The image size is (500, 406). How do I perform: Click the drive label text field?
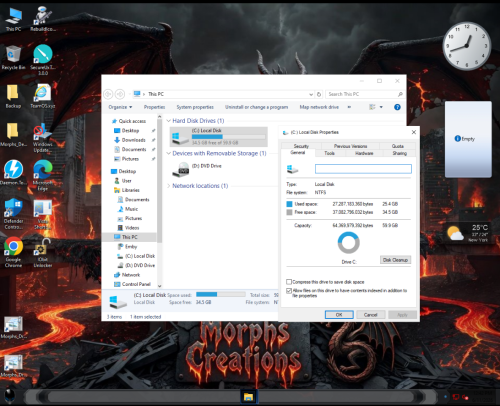[363, 169]
